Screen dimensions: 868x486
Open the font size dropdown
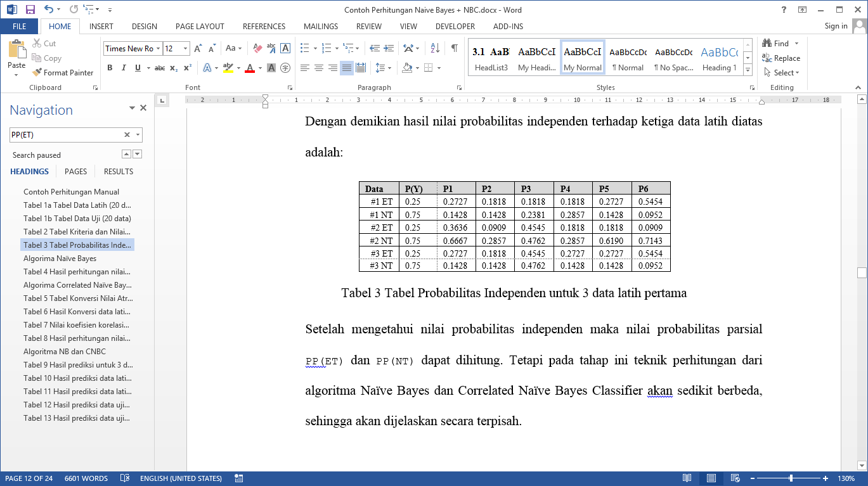[x=185, y=49]
